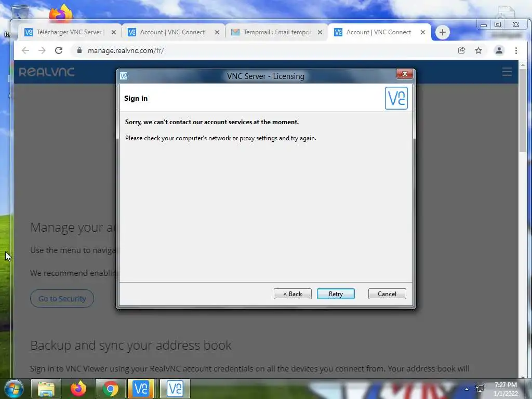Bookmark this page with the star icon
Screen dimensions: 532x399
pyautogui.click(x=478, y=50)
